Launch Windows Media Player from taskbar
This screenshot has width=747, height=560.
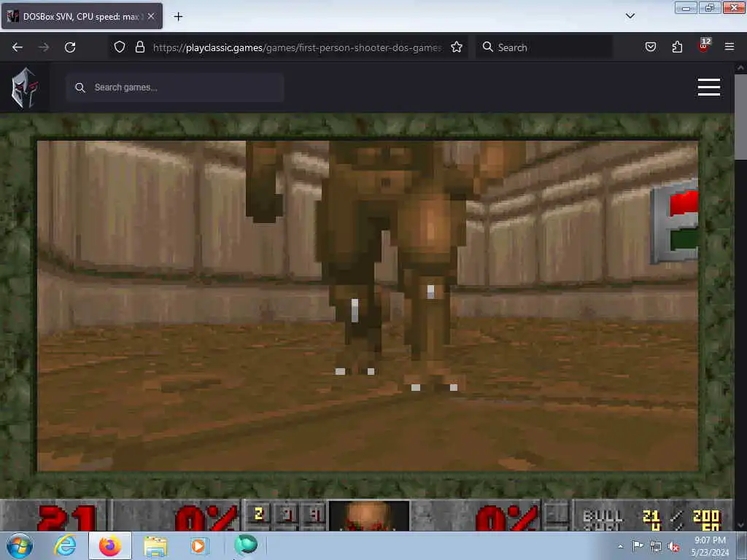[x=198, y=545]
